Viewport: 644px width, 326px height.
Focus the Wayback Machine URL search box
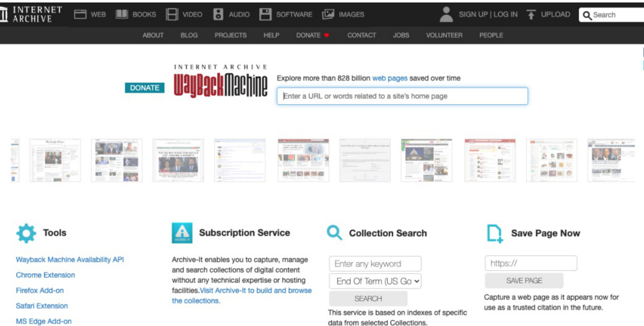[x=402, y=96]
